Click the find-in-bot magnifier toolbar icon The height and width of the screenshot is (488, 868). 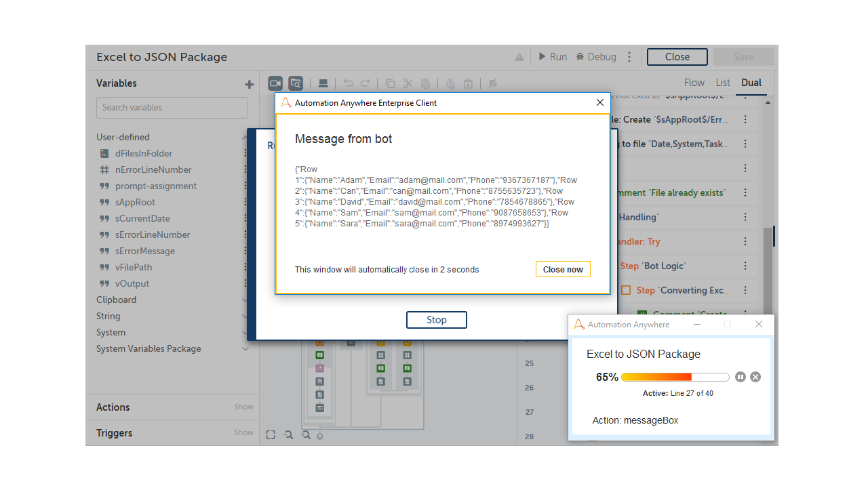pos(296,83)
